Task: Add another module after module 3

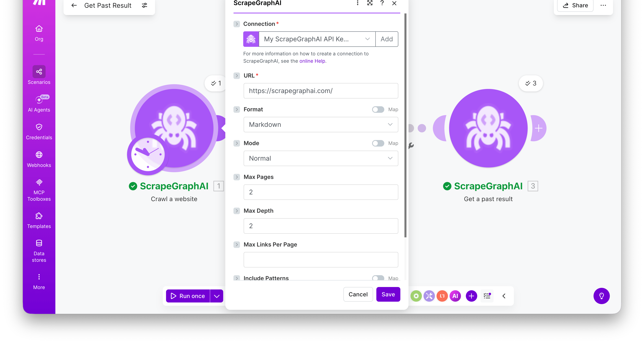Action: 539,128
